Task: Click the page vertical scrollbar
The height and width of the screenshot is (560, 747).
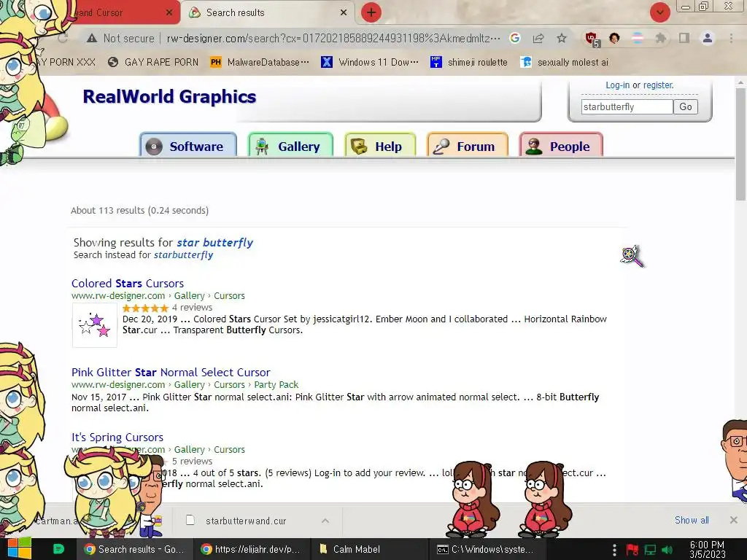Action: pos(740,144)
